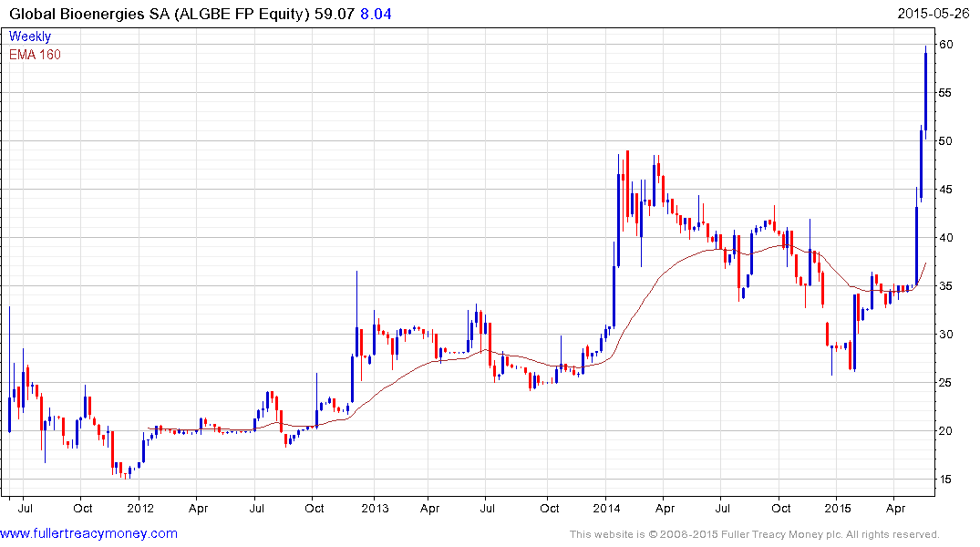This screenshot has width=980, height=547.
Task: Click the '60' price axis label
Action: 945,45
